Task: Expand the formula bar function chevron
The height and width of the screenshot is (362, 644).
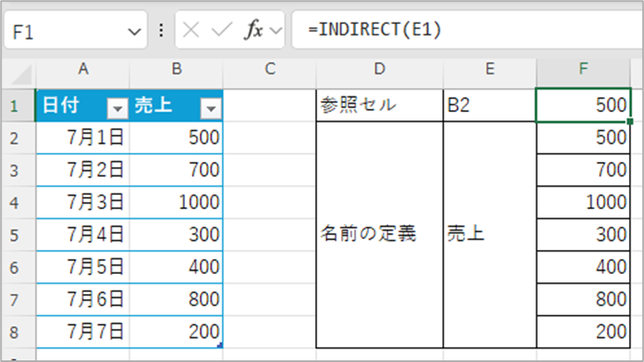Action: (x=276, y=32)
